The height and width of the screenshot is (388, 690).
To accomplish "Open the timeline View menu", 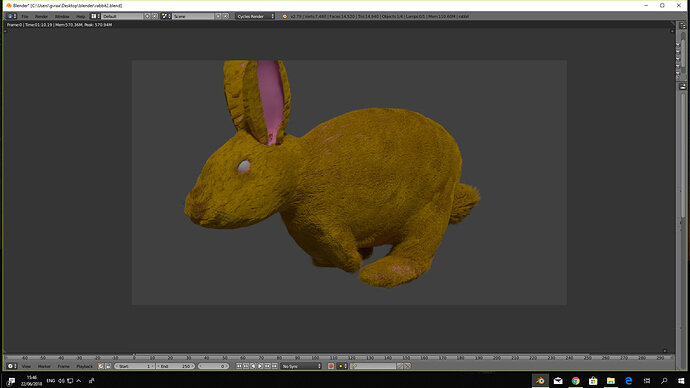I will point(26,366).
